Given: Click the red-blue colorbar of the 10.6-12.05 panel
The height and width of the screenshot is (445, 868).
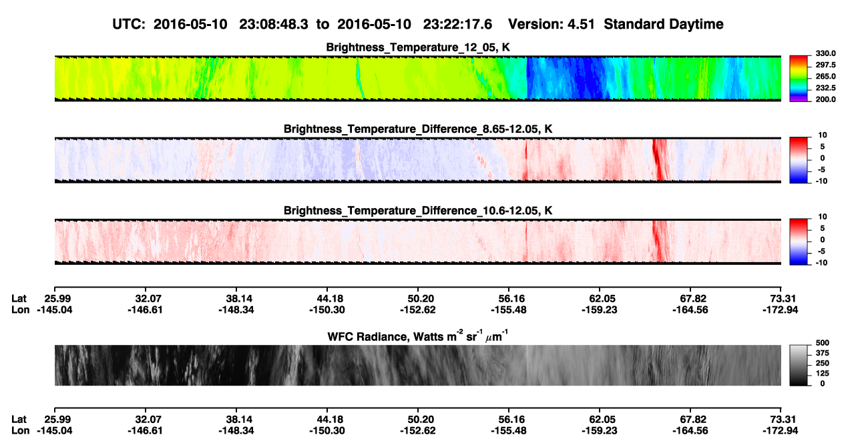Looking at the screenshot, I should [x=799, y=242].
